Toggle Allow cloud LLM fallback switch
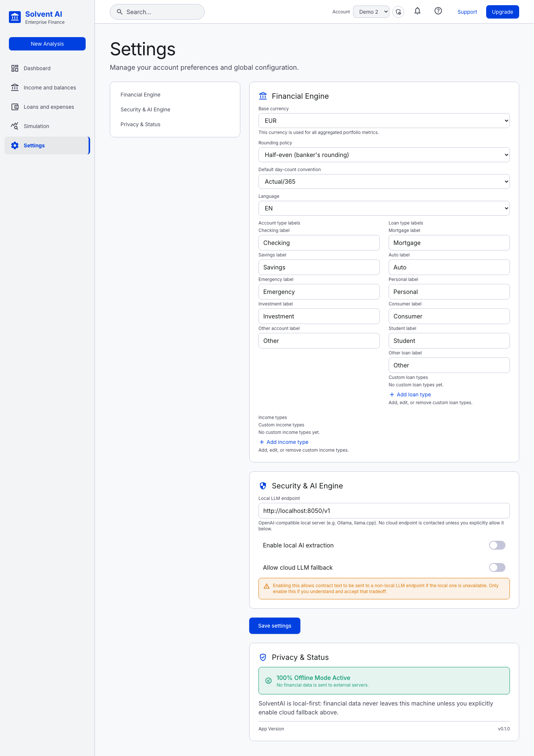 click(497, 567)
